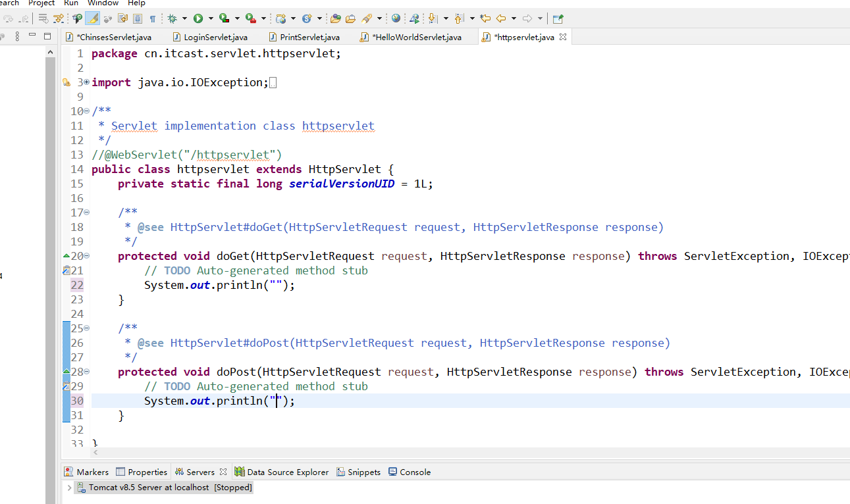
Task: Open the left panel view menu dots
Action: 17,36
